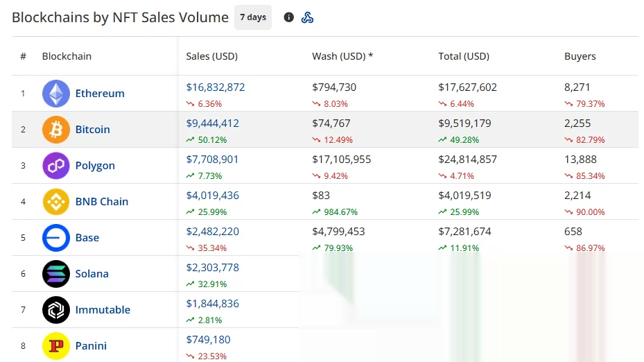Open the Polygon blockchain link
The width and height of the screenshot is (644, 362).
click(95, 166)
